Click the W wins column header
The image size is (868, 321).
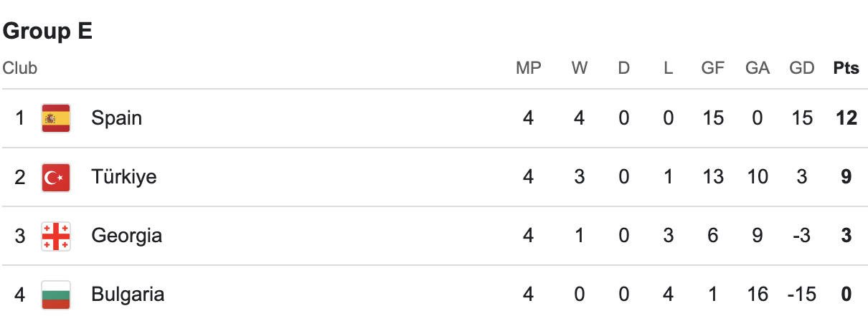[x=580, y=68]
